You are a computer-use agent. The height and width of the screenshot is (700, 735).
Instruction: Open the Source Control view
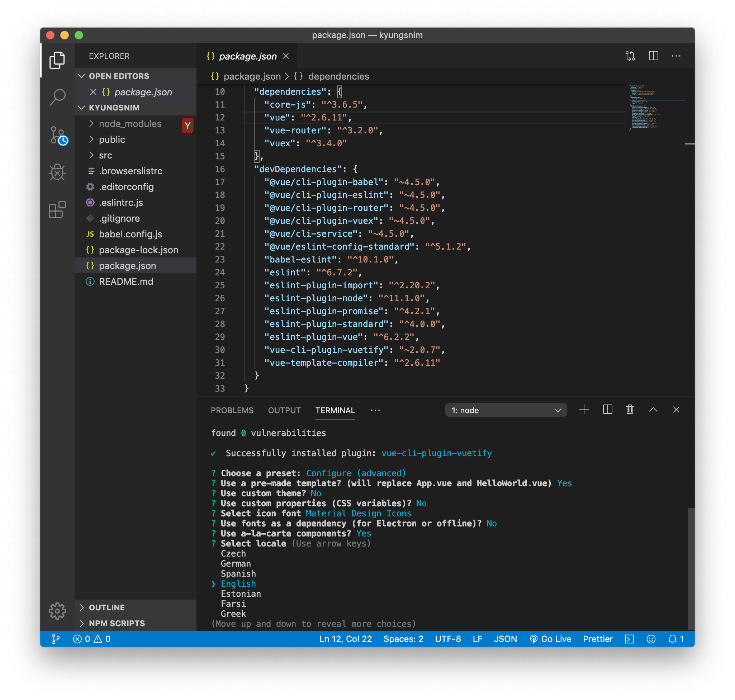point(57,135)
